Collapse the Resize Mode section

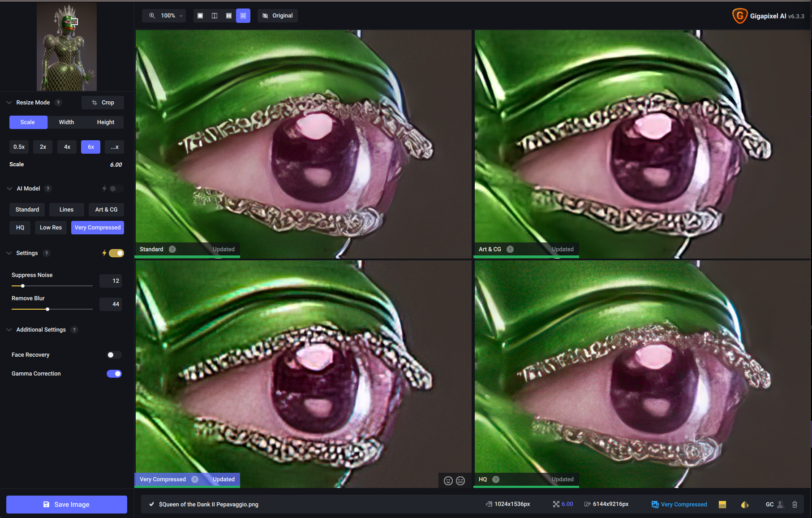(x=9, y=103)
